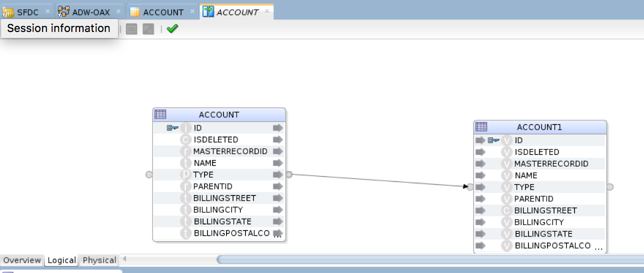Screen dimensions: 644x273
Task: Click the output arrow of BILLINGCITY in ACCOUNT
Action: coord(278,209)
